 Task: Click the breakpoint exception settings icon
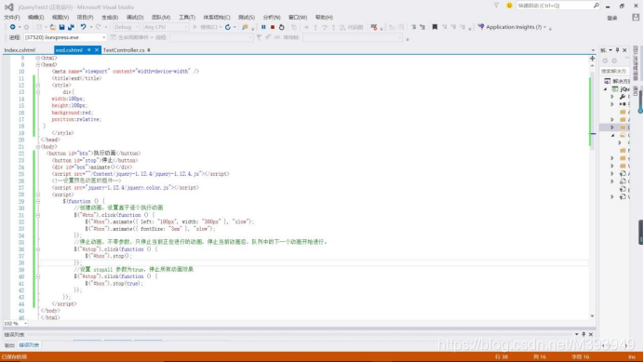coord(374,27)
